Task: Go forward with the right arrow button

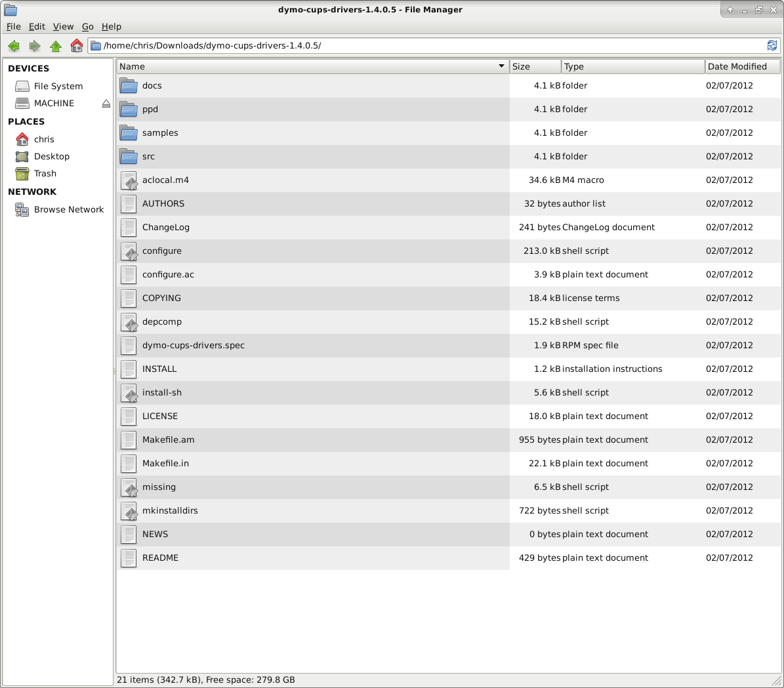Action: click(x=35, y=46)
